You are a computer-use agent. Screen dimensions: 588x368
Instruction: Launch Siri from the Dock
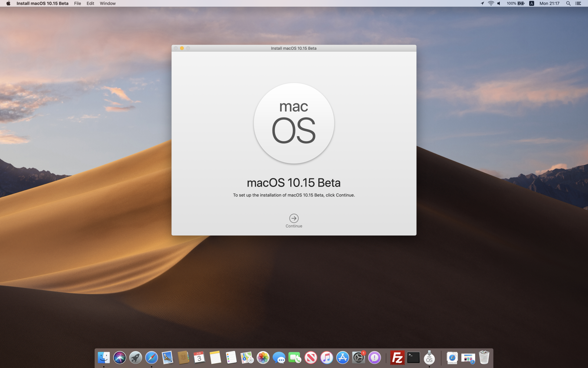[x=119, y=357]
